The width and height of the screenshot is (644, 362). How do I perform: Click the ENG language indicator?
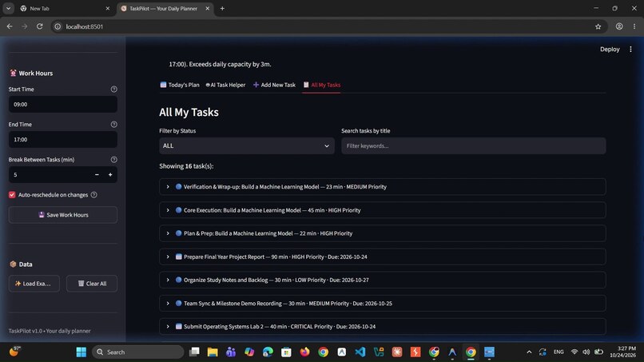(x=559, y=352)
